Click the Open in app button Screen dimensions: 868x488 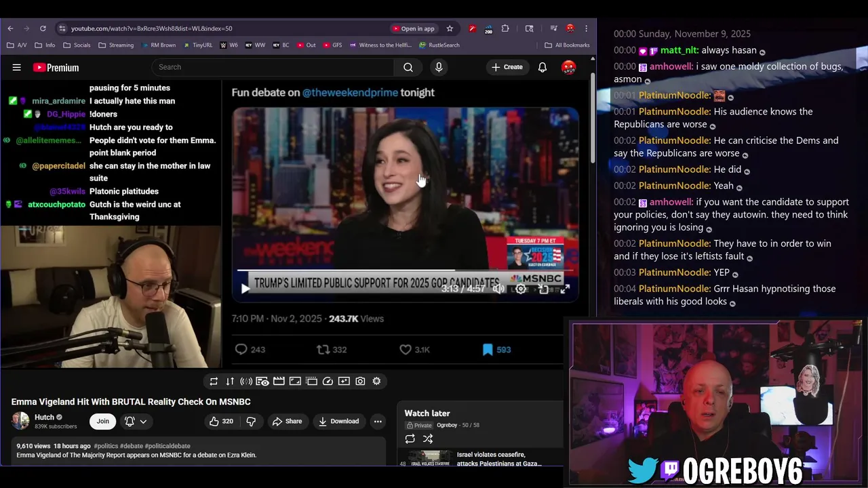(x=413, y=28)
